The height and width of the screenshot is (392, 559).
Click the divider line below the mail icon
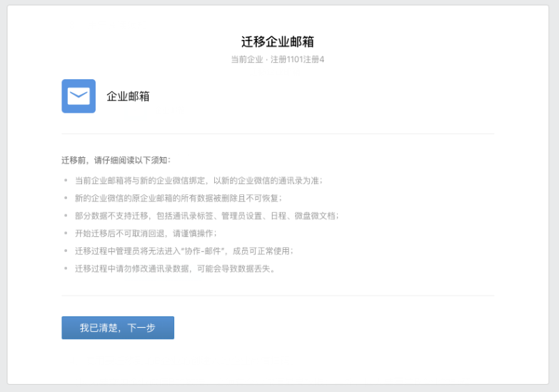coord(278,134)
